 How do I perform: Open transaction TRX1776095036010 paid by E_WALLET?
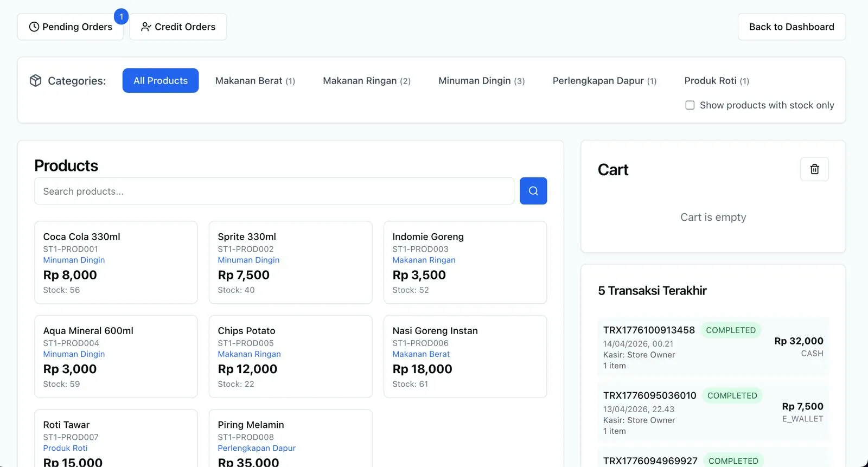click(713, 412)
